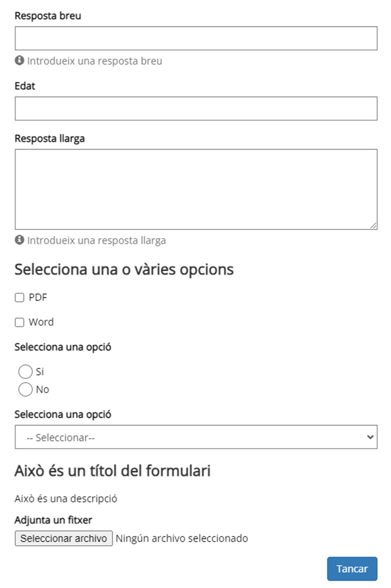391x588 pixels.
Task: Click the "Ningún archivo seleccionado" text
Action: coord(181,538)
